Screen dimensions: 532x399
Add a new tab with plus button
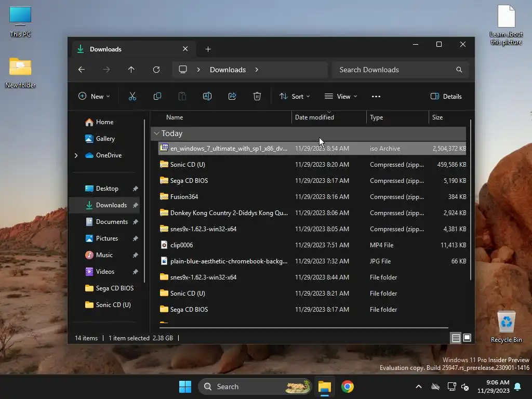[208, 49]
